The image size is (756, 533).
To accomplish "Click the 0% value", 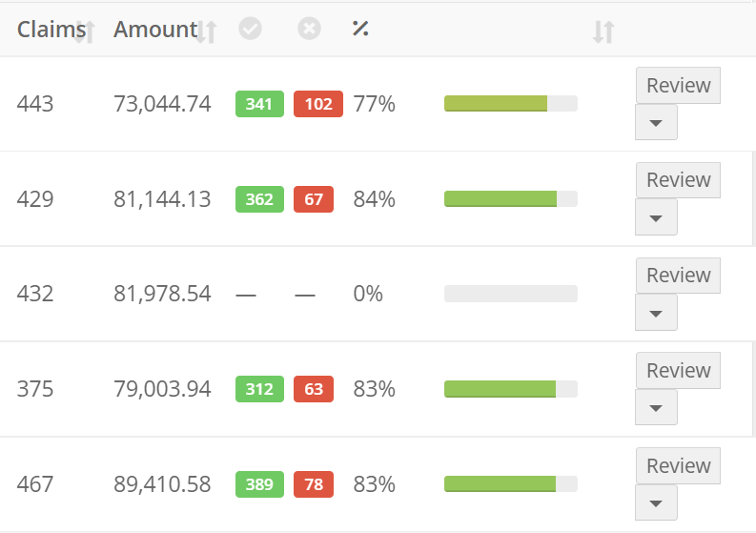I will coord(368,294).
